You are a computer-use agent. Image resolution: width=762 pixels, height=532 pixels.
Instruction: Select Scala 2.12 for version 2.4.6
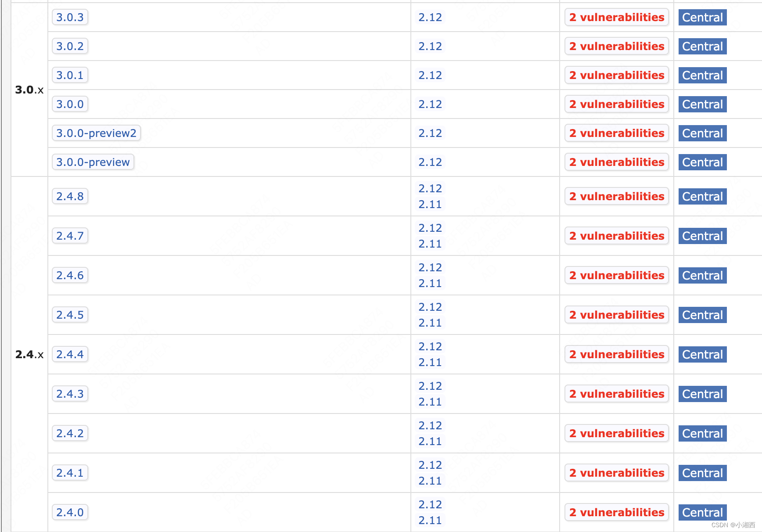(x=430, y=267)
